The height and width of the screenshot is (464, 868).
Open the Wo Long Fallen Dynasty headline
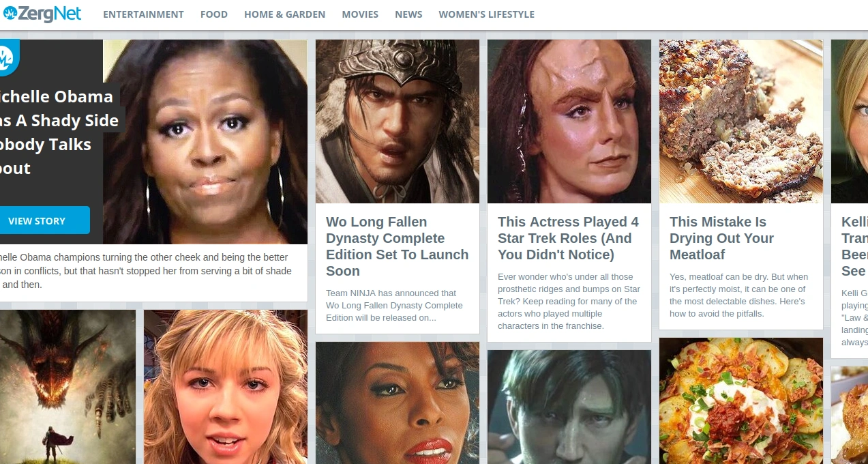[x=397, y=246]
